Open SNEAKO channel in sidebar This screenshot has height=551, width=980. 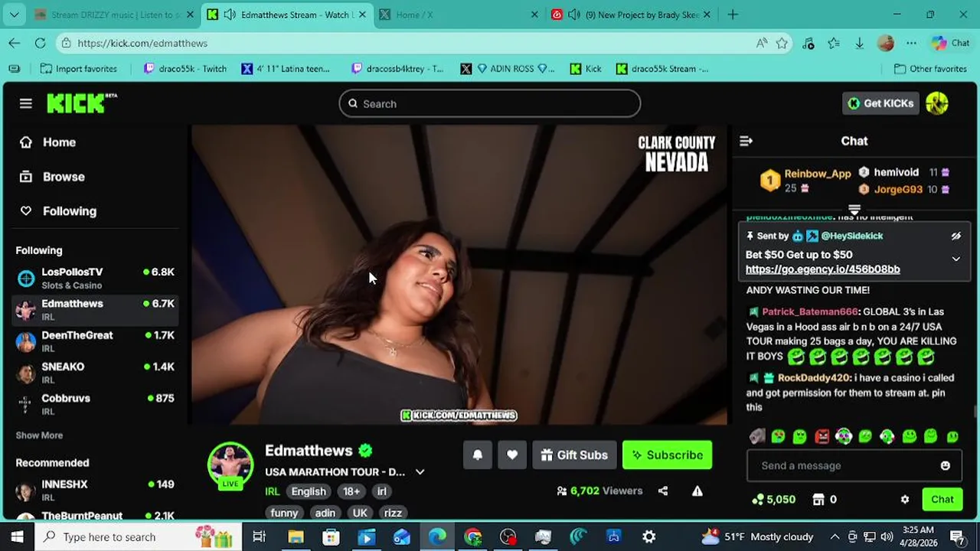click(x=96, y=373)
